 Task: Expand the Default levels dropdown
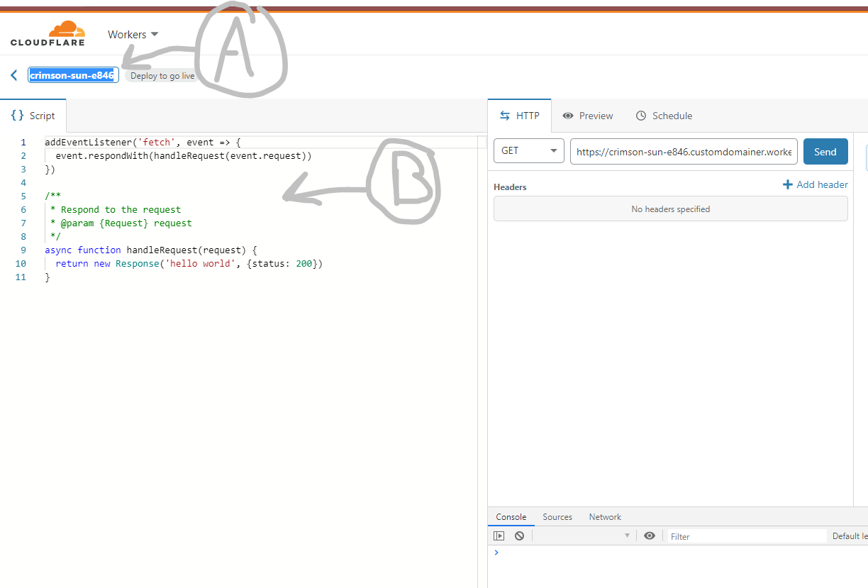[x=849, y=536]
